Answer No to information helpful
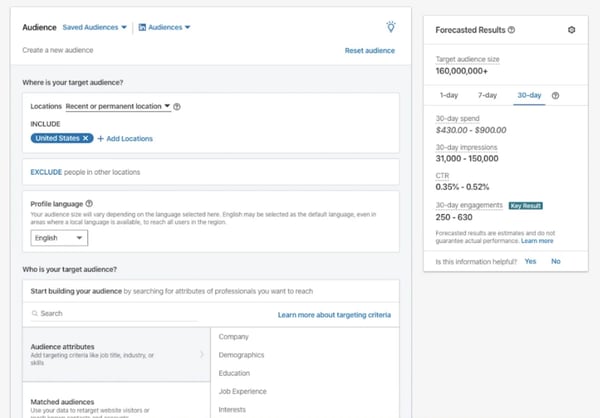Image resolution: width=600 pixels, height=418 pixels. click(x=556, y=261)
